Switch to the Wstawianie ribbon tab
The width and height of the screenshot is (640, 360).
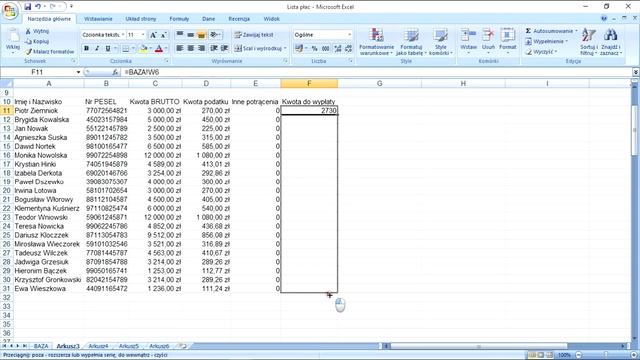click(98, 19)
